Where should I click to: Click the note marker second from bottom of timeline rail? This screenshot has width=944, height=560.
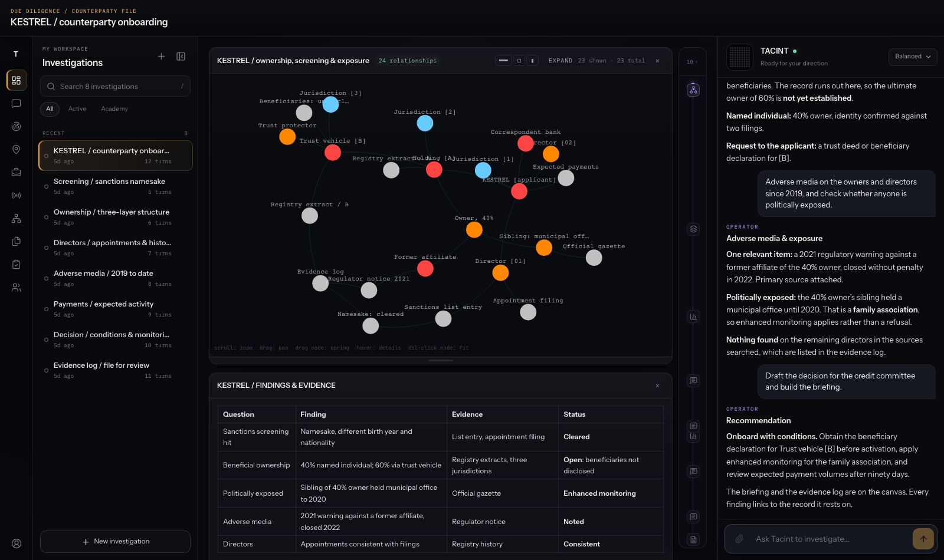click(x=693, y=517)
